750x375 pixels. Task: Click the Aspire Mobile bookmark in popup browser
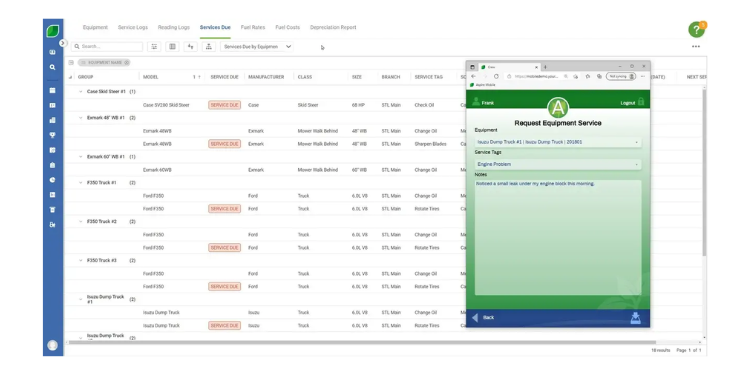tap(482, 85)
